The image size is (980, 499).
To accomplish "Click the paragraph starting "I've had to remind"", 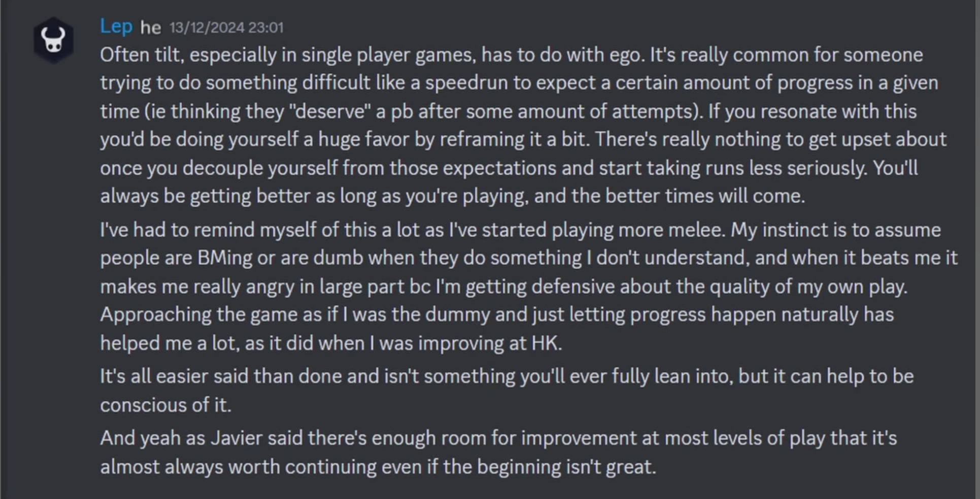I will (508, 286).
